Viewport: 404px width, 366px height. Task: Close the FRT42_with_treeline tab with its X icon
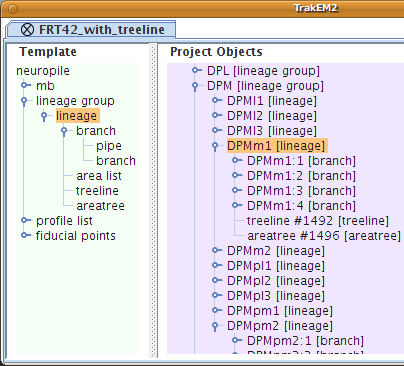[x=27, y=29]
